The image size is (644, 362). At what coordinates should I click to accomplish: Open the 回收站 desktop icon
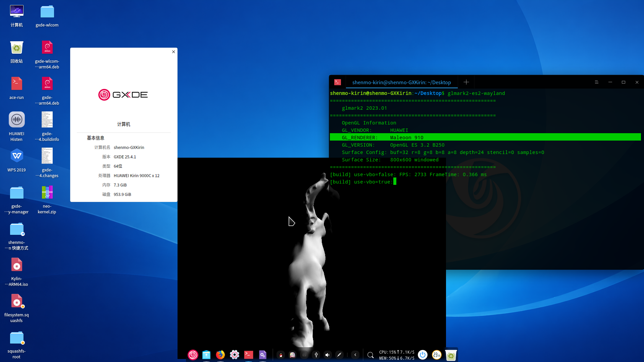point(16,52)
